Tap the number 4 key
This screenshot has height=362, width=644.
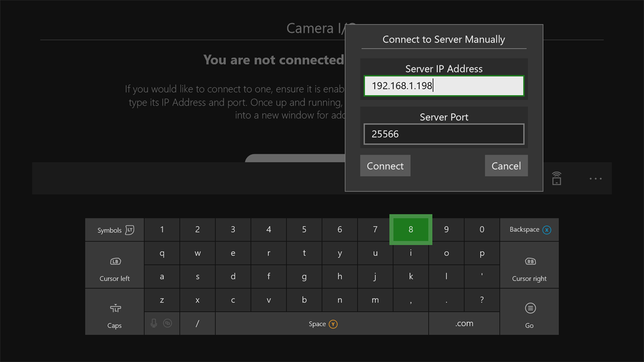[x=269, y=230]
